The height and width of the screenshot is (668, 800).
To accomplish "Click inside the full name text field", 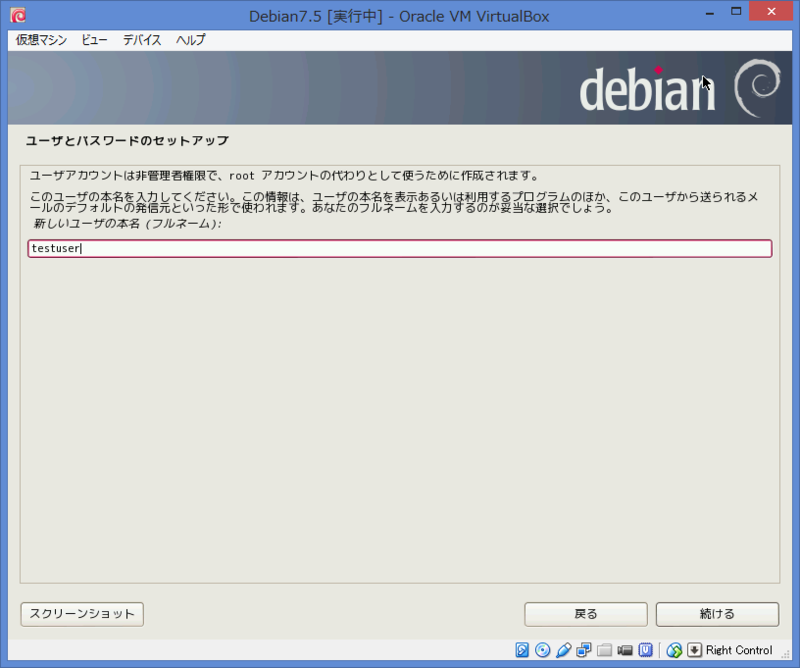I will (400, 248).
